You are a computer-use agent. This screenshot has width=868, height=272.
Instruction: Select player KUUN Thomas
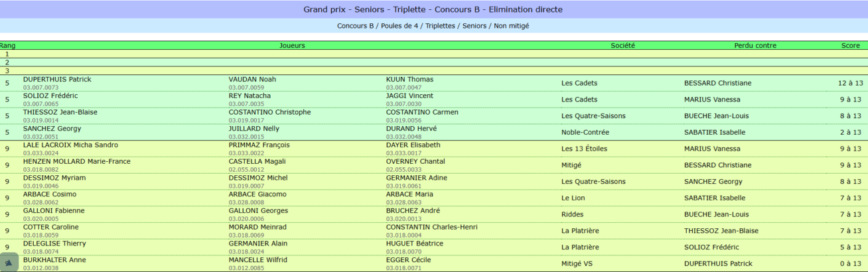pos(409,80)
